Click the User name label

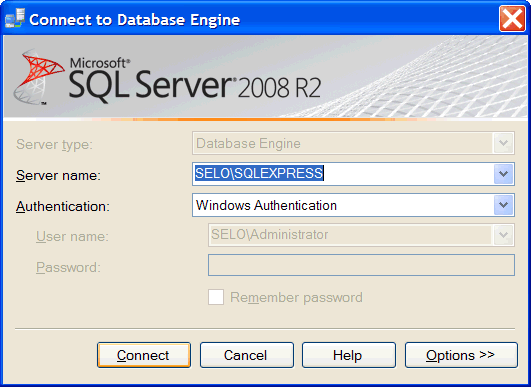[72, 236]
